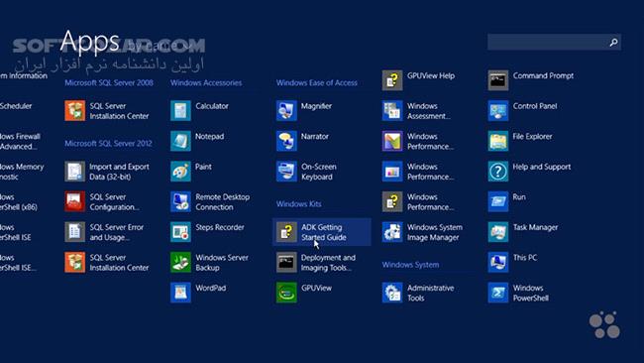Launch Import and Export Data (32-bit)
The height and width of the screenshot is (363, 644).
tap(108, 172)
